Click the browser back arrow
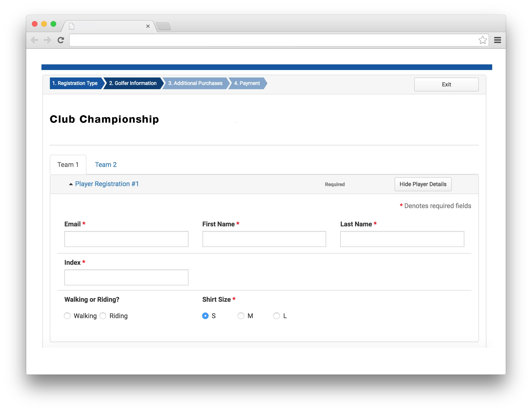 [x=35, y=40]
